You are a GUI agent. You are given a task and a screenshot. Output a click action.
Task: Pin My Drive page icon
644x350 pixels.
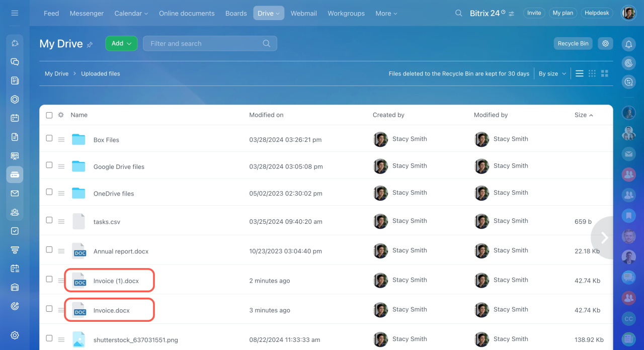point(90,45)
